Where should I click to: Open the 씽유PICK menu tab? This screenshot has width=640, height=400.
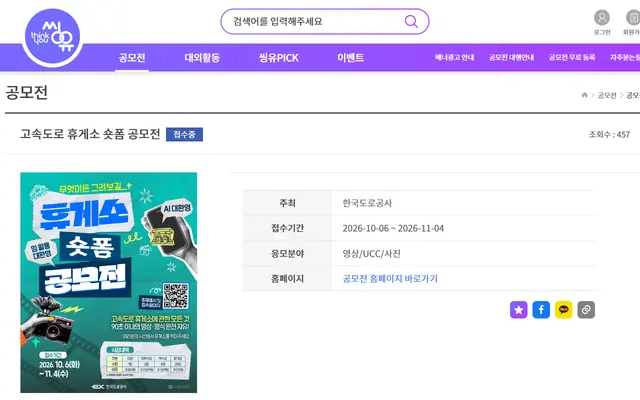(x=279, y=58)
